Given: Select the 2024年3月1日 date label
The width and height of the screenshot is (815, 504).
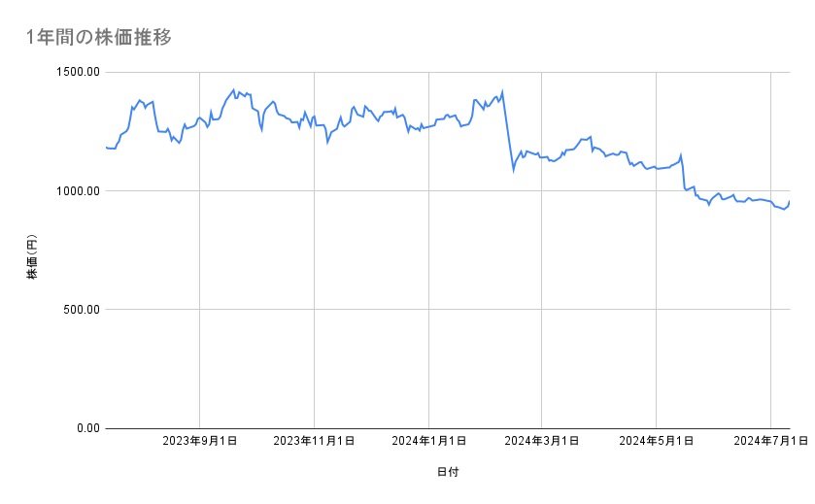Looking at the screenshot, I should (x=542, y=442).
